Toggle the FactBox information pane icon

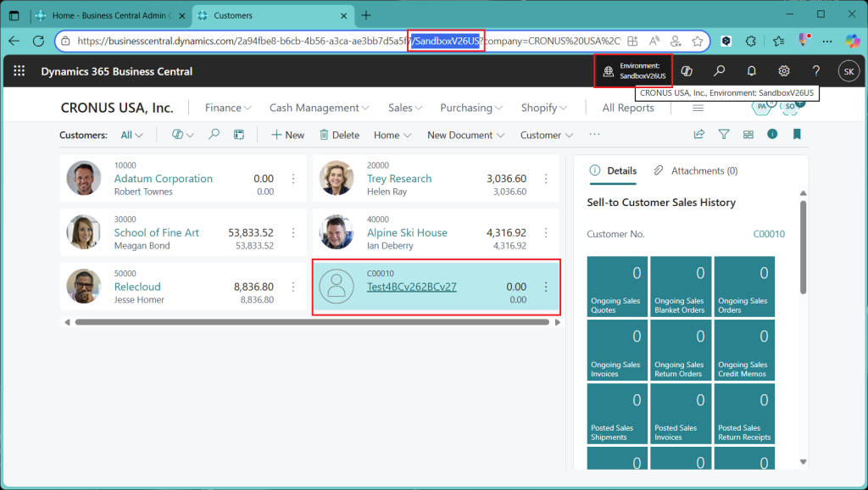[772, 134]
